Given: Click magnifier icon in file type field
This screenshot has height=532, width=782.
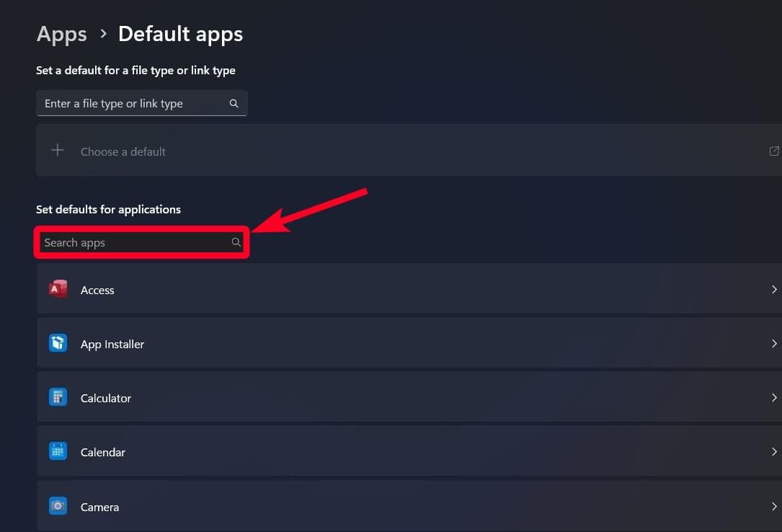Looking at the screenshot, I should click(234, 104).
